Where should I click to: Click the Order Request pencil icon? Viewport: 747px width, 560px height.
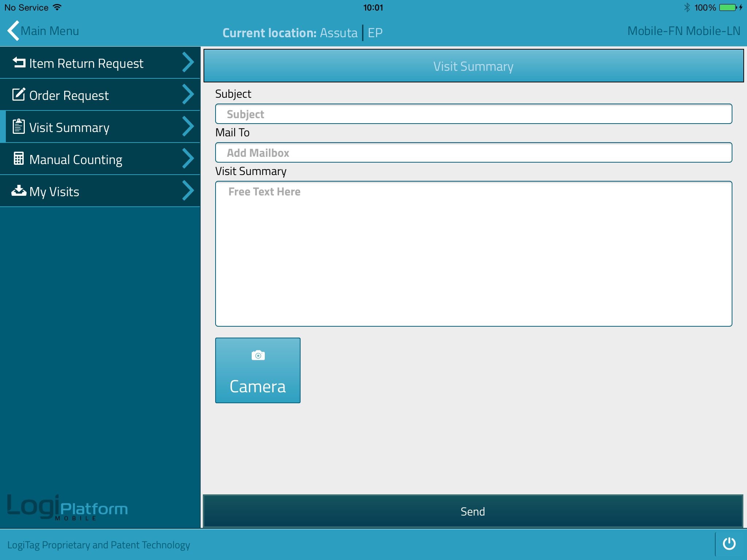point(19,95)
